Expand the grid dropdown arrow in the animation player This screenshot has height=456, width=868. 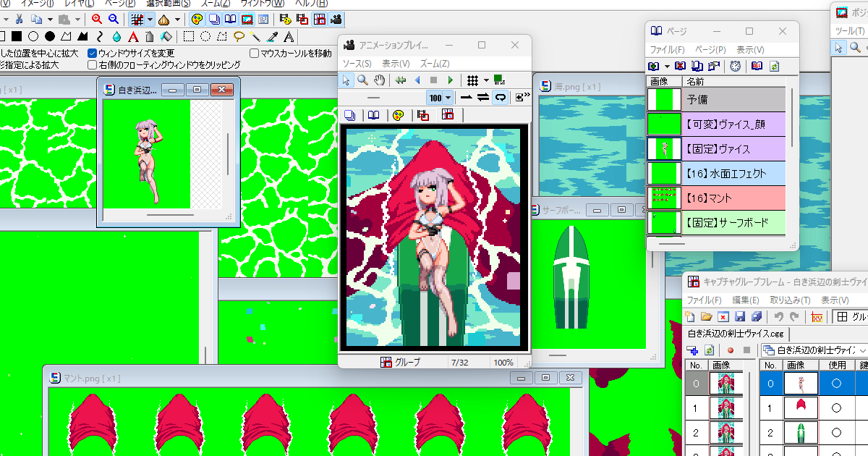[486, 80]
